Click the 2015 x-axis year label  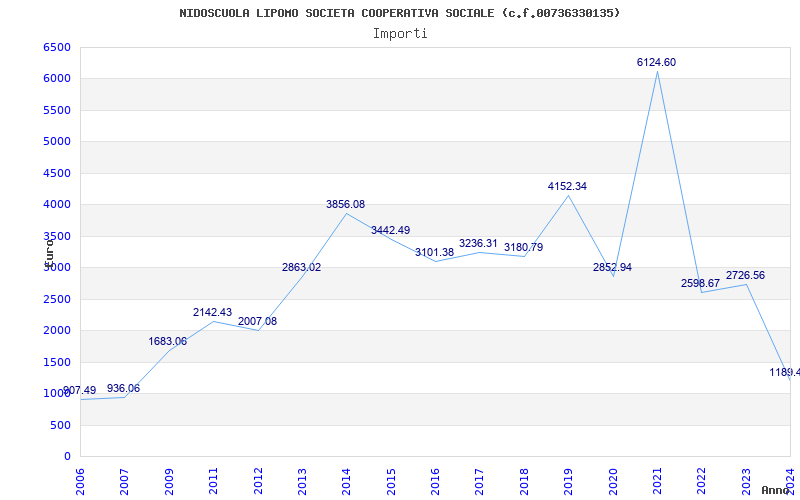391,482
